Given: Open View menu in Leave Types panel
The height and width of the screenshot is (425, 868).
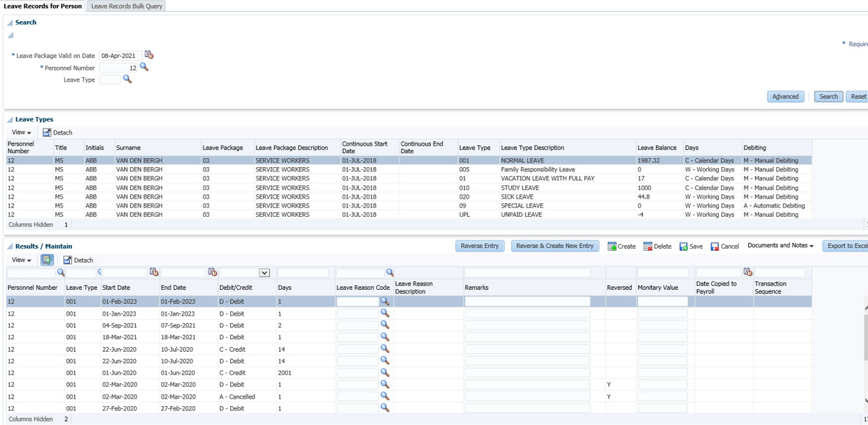Looking at the screenshot, I should tap(21, 132).
